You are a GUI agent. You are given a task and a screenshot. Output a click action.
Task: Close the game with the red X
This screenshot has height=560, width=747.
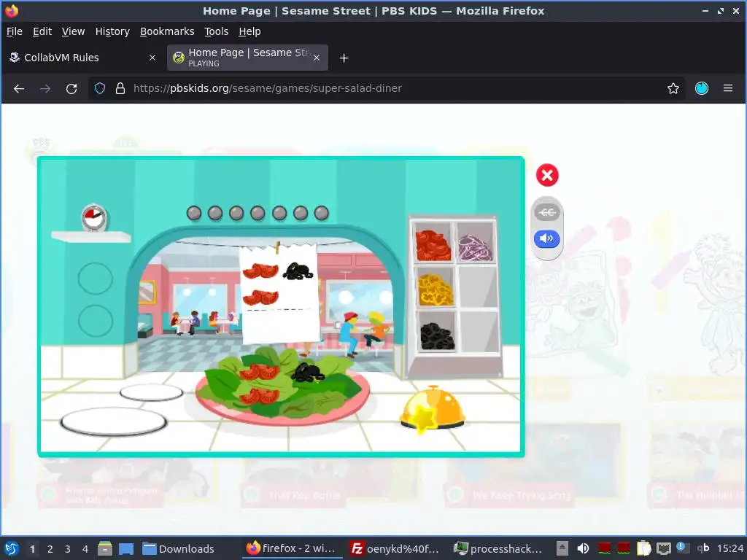click(547, 175)
